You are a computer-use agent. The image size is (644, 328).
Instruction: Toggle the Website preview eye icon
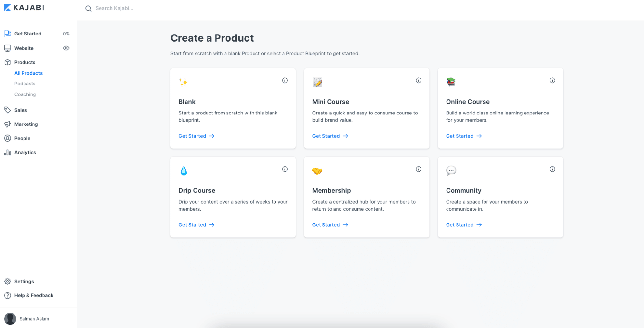[x=66, y=48]
